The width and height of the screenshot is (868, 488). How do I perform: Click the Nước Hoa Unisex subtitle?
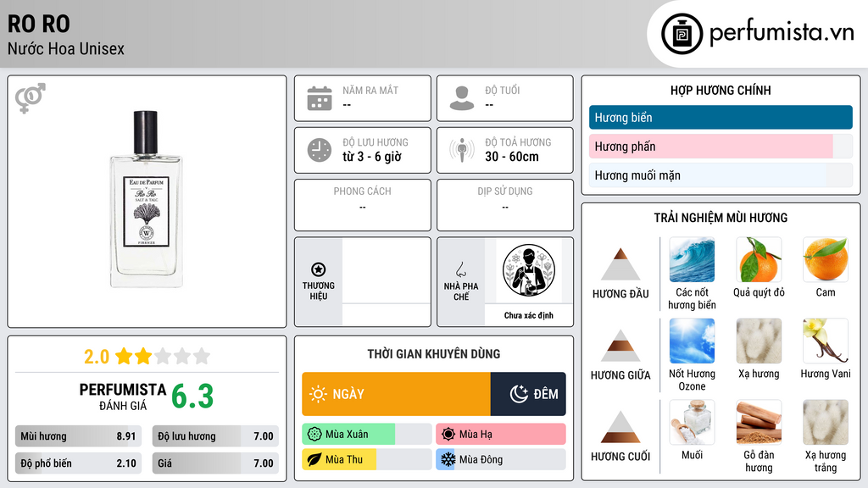click(66, 48)
